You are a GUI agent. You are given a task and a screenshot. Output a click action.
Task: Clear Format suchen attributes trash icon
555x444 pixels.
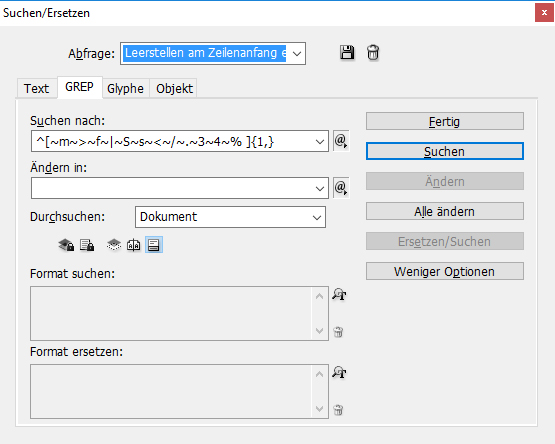pos(338,332)
